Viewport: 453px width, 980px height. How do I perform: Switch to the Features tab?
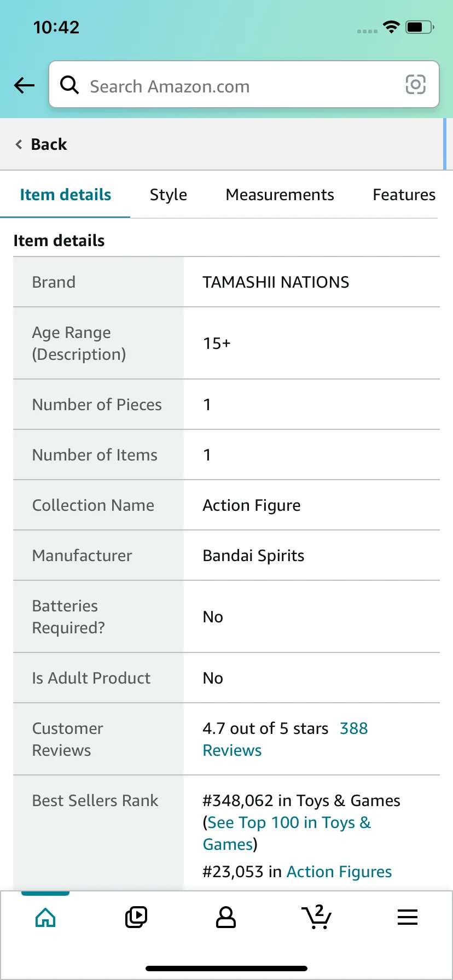click(x=404, y=195)
